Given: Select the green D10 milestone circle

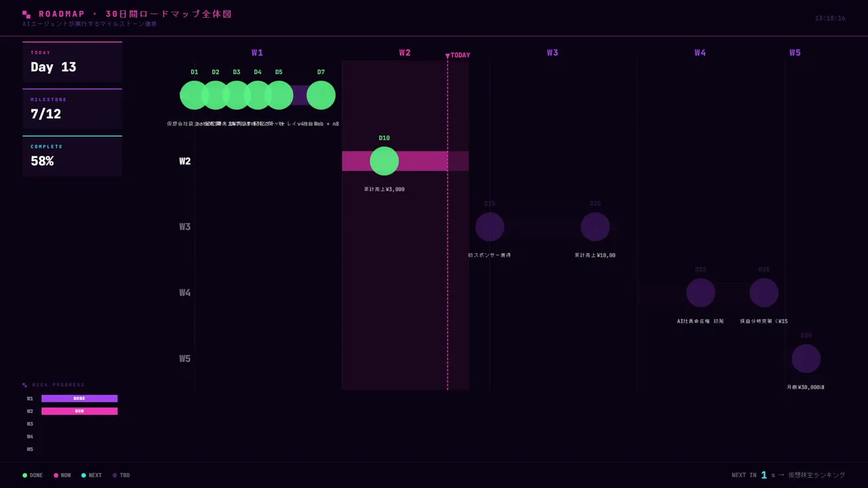Looking at the screenshot, I should 384,161.
